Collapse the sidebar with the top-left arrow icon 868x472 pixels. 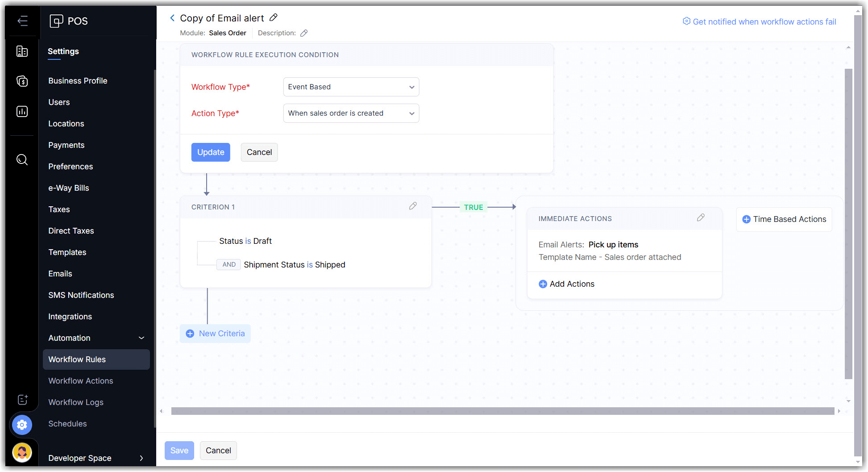pyautogui.click(x=22, y=21)
